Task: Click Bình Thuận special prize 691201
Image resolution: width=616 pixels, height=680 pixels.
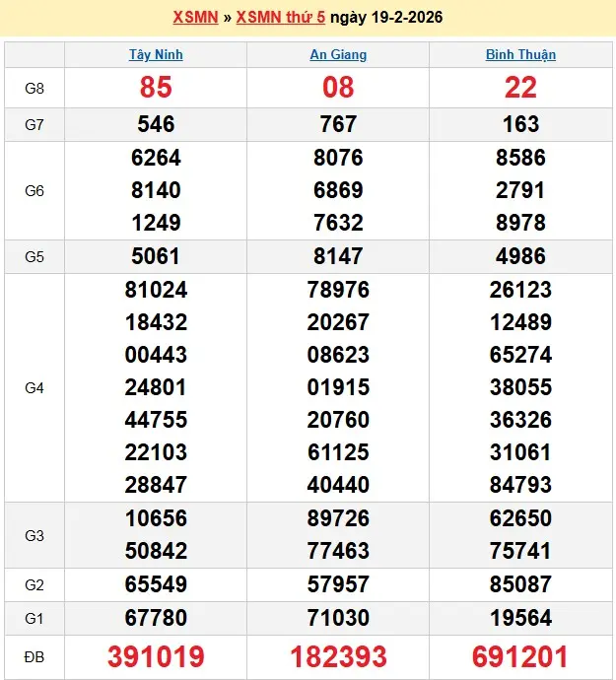Action: click(520, 657)
